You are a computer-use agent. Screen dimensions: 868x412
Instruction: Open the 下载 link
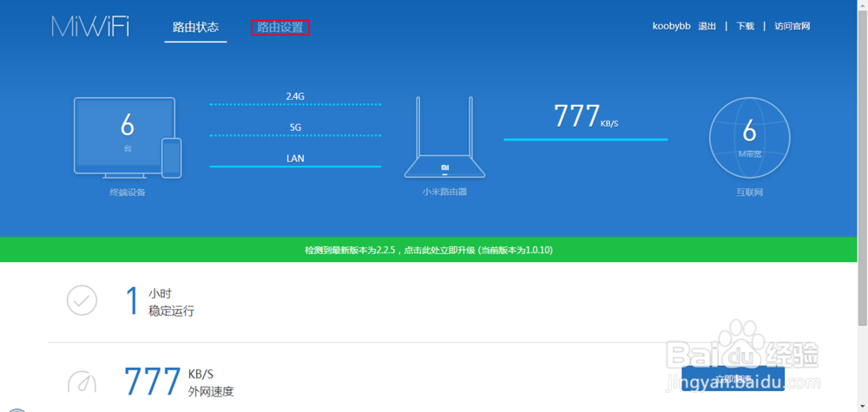(x=745, y=26)
